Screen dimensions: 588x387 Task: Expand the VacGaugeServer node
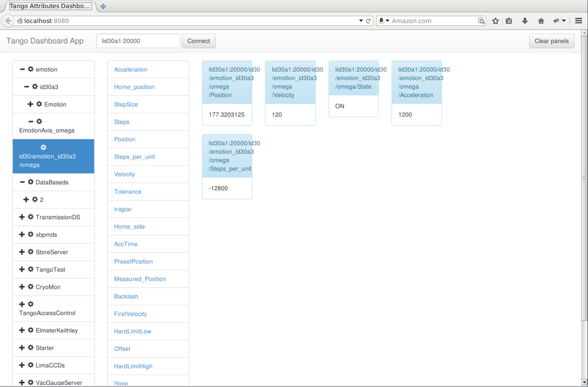pos(22,382)
